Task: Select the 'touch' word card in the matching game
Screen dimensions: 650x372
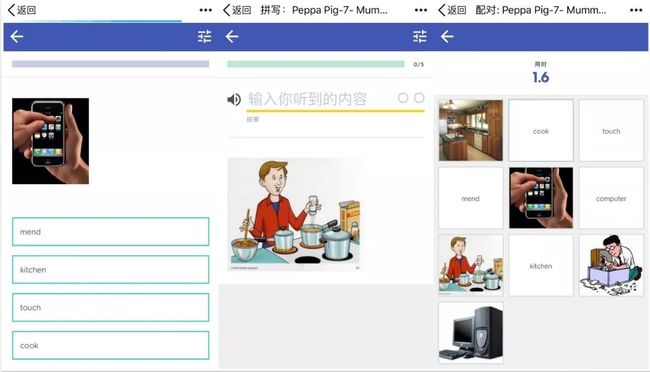Action: coord(611,130)
